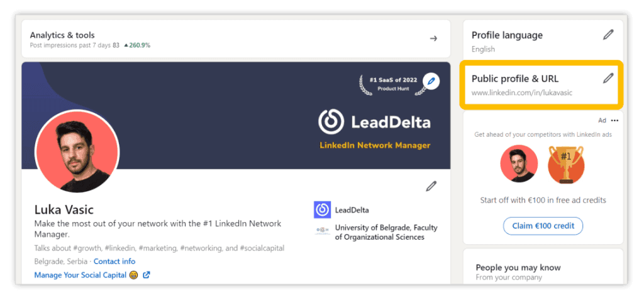644x299 pixels.
Task: Open the ad options three-dot menu
Action: pyautogui.click(x=614, y=120)
